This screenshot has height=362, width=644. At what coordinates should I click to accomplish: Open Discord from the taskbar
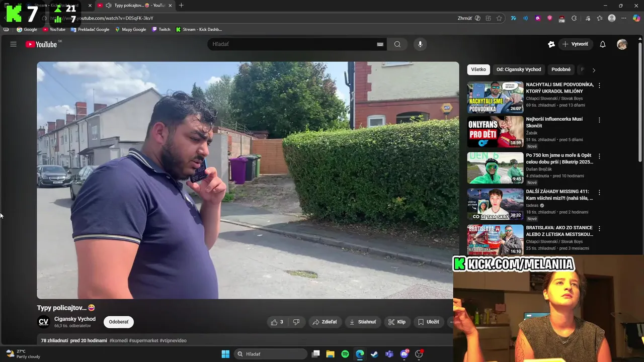click(404, 354)
